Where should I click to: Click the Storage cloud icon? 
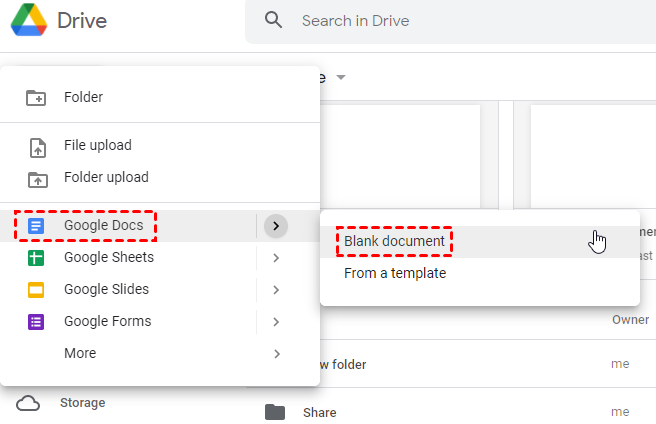(28, 403)
